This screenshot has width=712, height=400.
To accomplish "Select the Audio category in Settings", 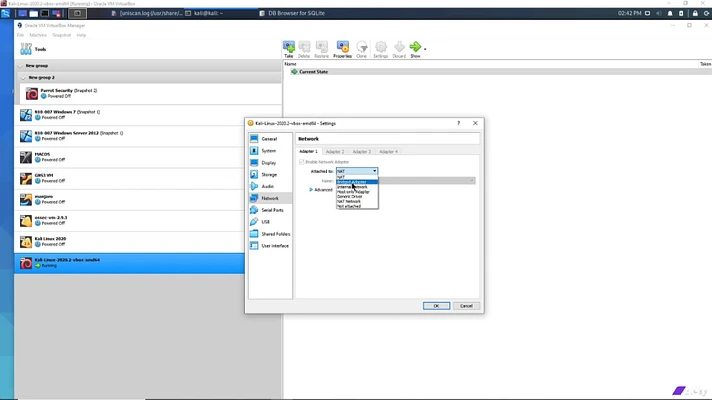I will (x=270, y=186).
